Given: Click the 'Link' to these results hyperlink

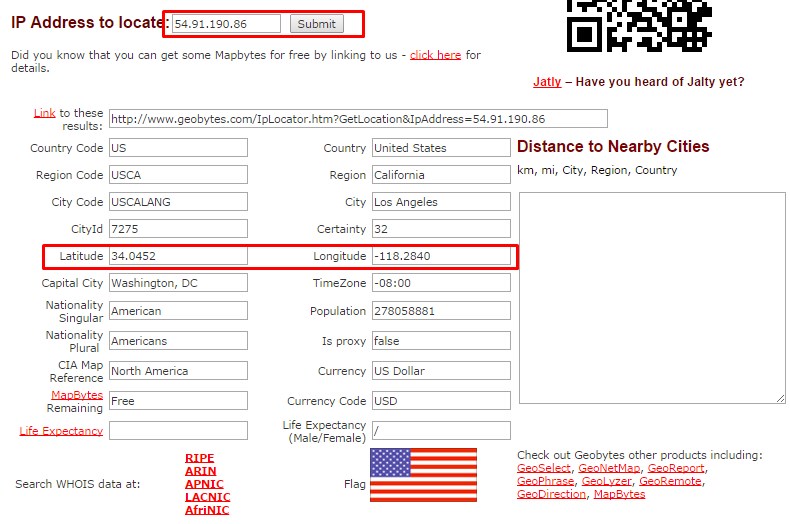Looking at the screenshot, I should [44, 113].
